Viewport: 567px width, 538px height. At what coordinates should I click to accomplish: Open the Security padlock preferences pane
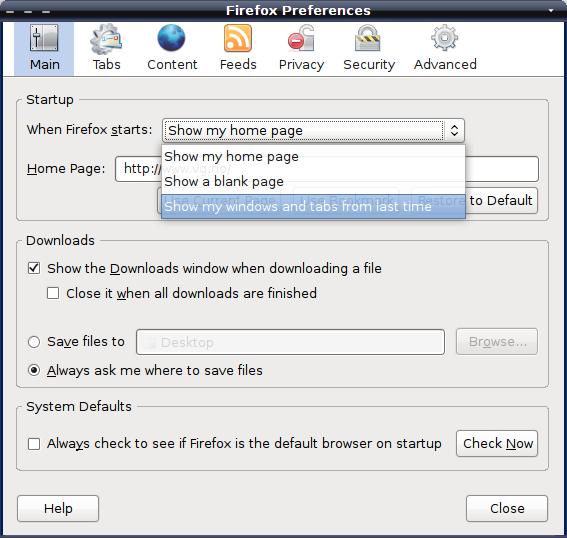369,48
